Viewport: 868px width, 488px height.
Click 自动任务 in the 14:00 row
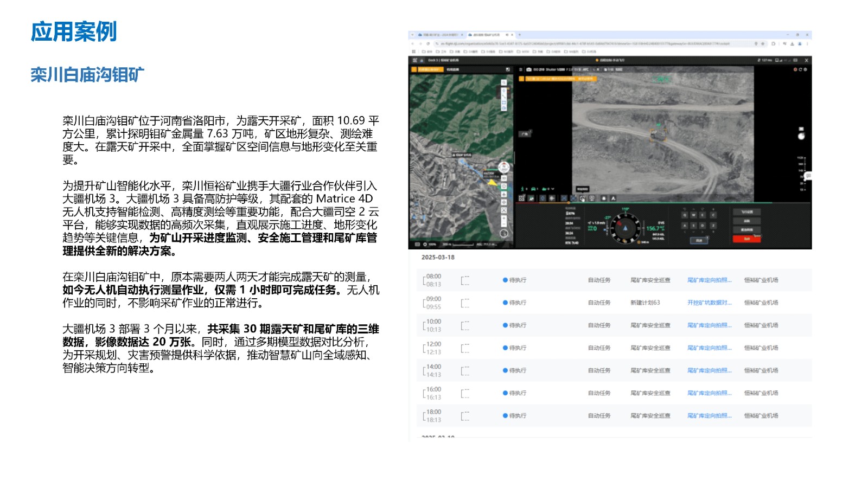point(599,370)
